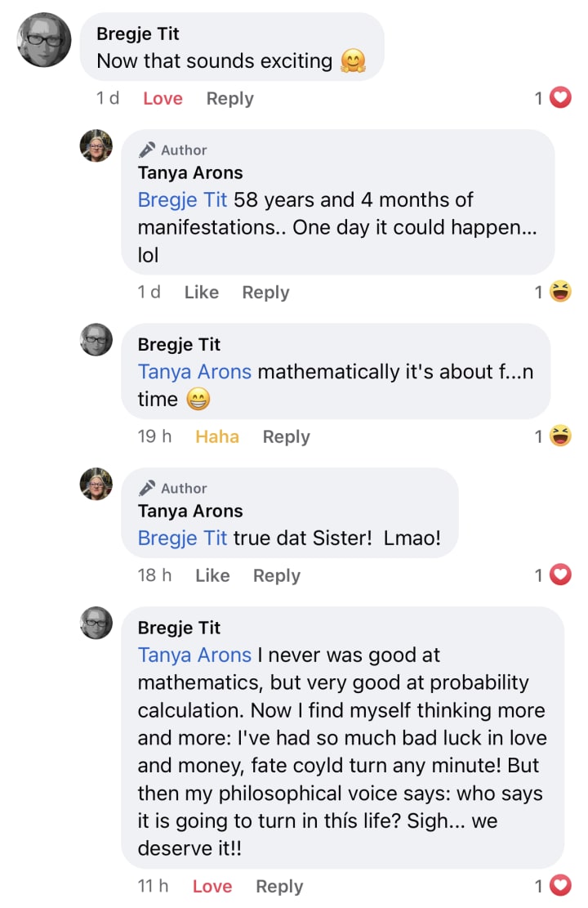Toggle Love on the bottom 11 h comment
588x908 pixels.
point(212,886)
